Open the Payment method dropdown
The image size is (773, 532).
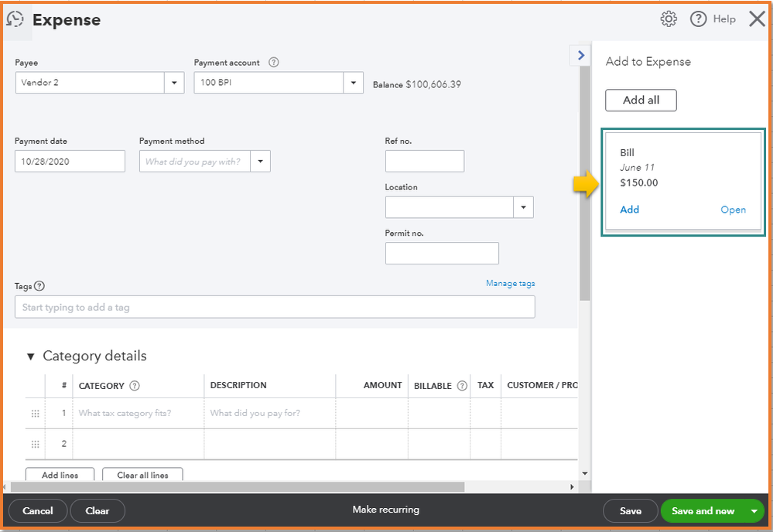tap(260, 162)
